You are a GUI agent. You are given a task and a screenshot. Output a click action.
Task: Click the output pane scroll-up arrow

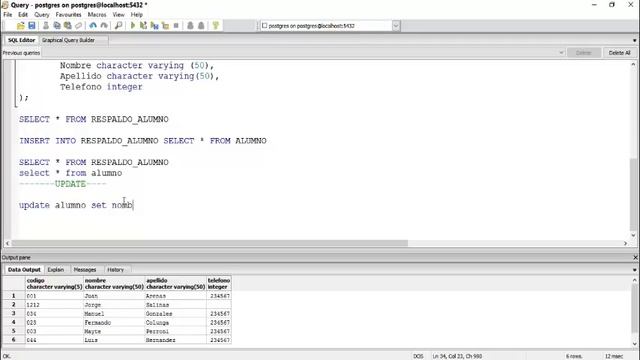click(x=634, y=280)
